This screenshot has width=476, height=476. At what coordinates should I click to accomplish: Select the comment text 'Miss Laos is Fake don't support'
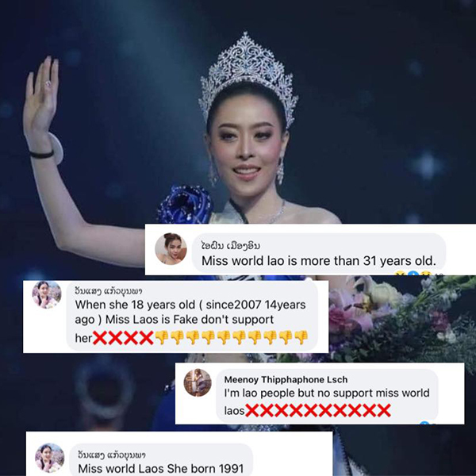pyautogui.click(x=190, y=320)
